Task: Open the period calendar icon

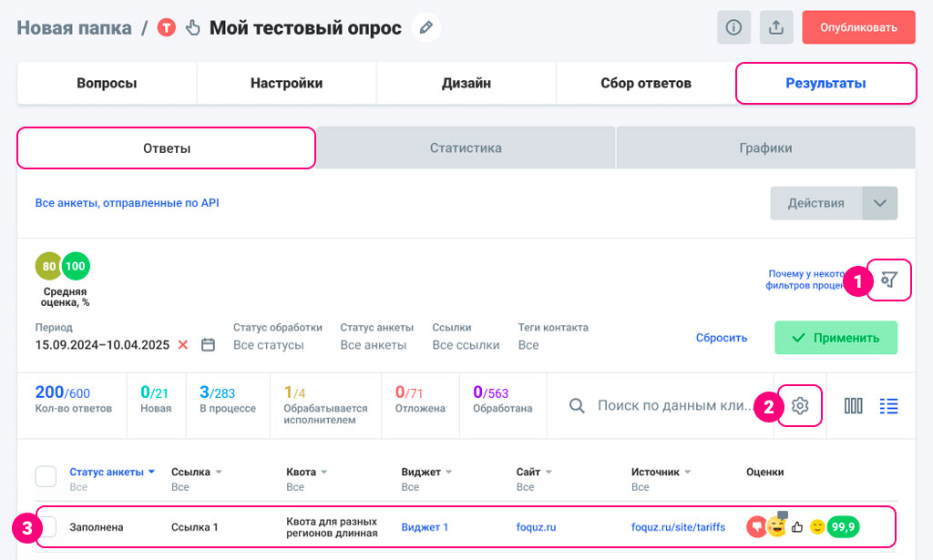Action: click(208, 345)
